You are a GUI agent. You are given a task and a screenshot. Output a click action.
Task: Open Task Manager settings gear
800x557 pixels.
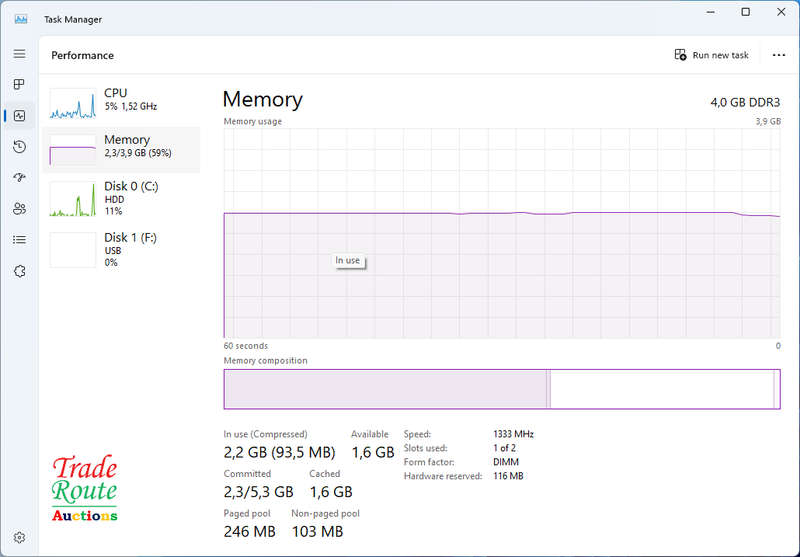click(19, 537)
